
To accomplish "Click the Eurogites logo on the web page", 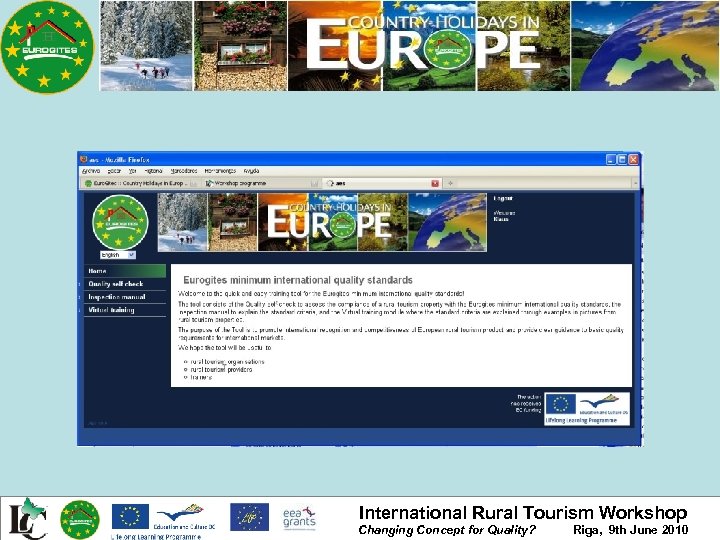I will (120, 222).
